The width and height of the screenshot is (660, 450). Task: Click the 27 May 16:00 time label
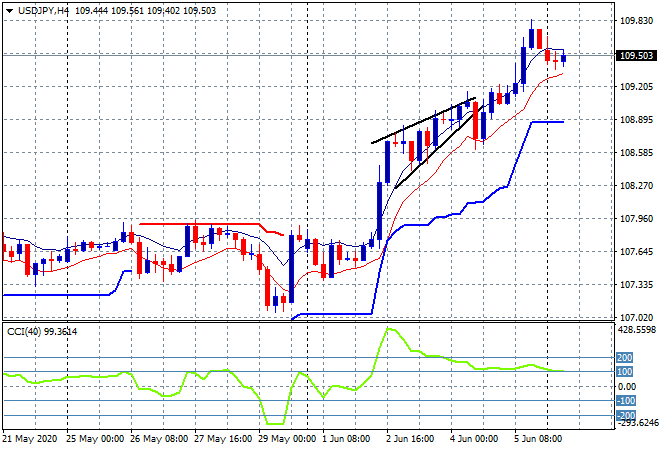223,439
